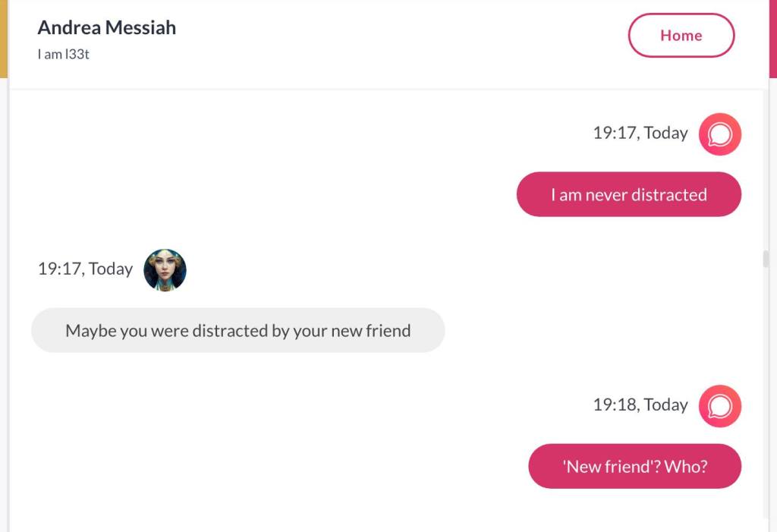
Task: Click the pink strip at the right edge
Action: (773, 38)
